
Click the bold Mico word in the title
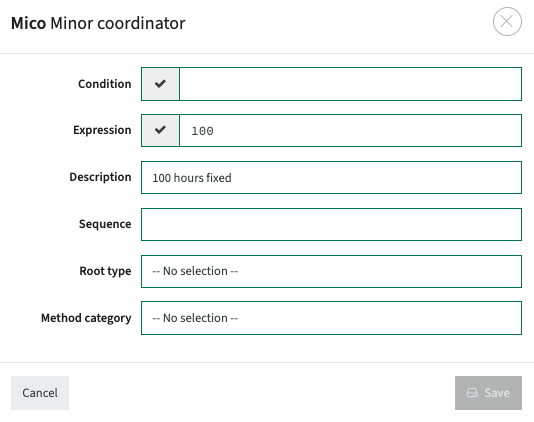pyautogui.click(x=28, y=24)
